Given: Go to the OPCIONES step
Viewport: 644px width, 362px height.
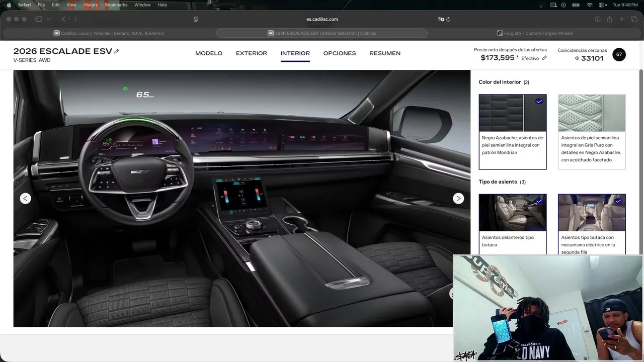Looking at the screenshot, I should point(340,53).
